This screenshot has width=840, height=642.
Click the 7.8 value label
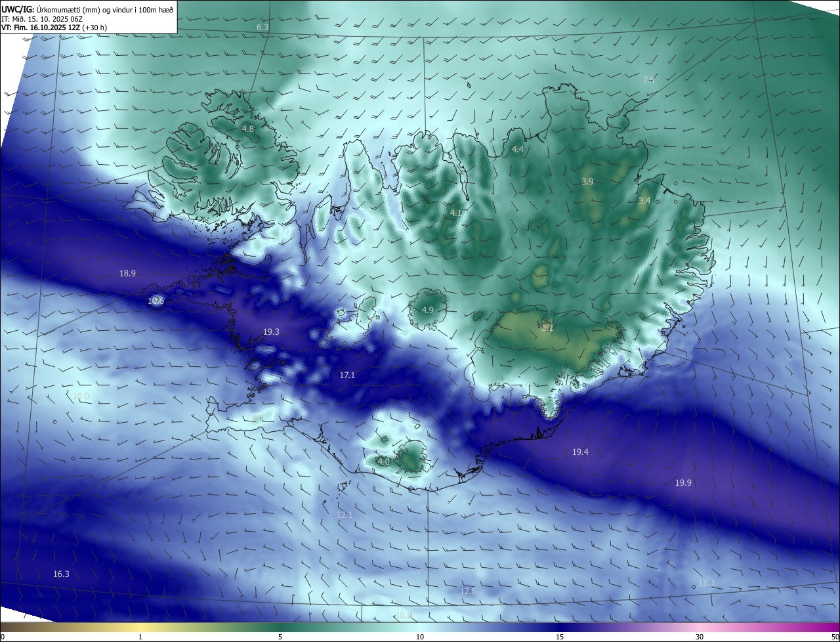[x=648, y=79]
